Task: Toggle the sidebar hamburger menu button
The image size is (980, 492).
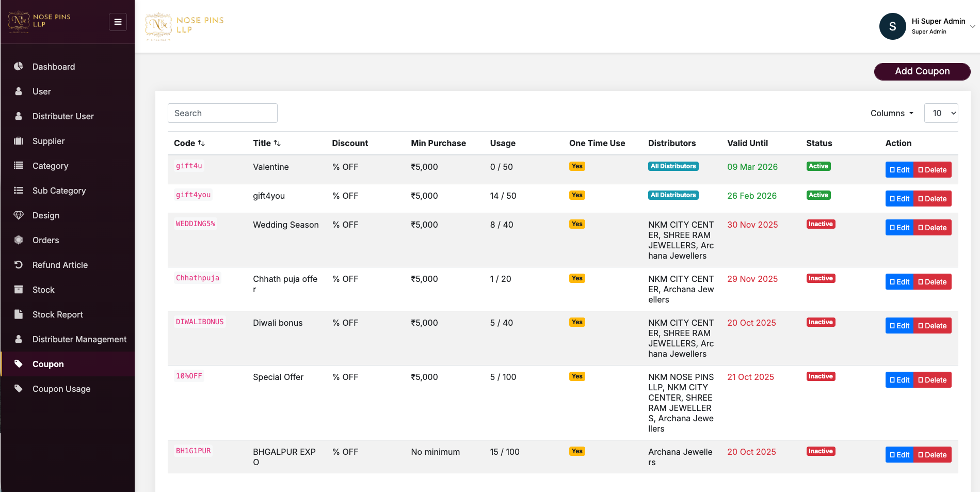Action: coord(118,22)
